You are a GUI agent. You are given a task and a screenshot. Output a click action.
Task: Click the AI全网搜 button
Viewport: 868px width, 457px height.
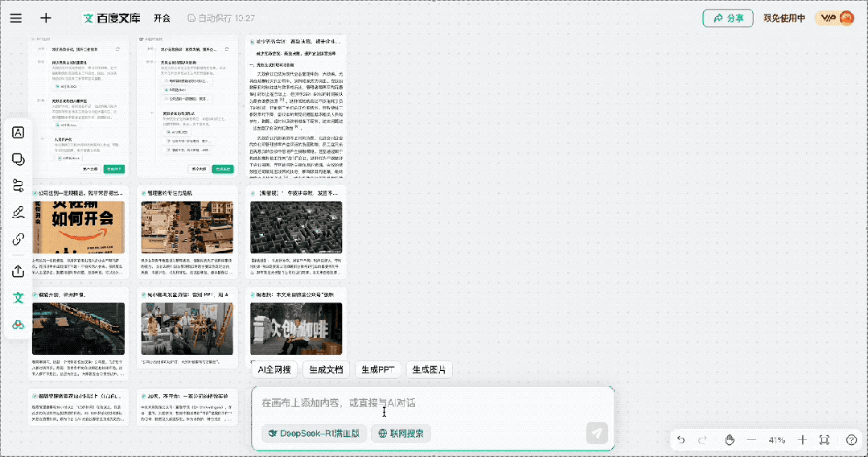[x=274, y=369]
